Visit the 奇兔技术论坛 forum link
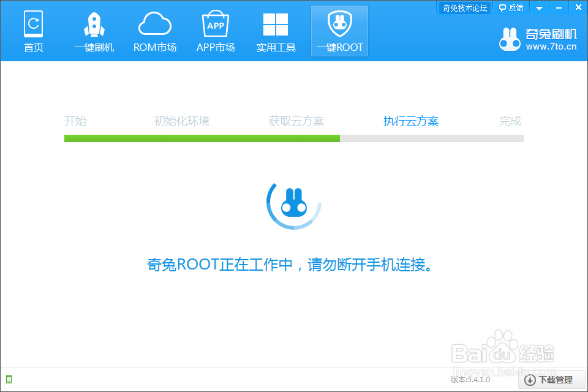The height and width of the screenshot is (392, 588). pos(465,8)
